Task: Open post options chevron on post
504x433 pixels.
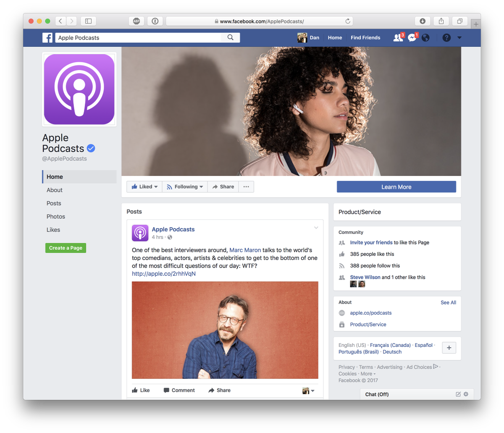Action: [316, 228]
